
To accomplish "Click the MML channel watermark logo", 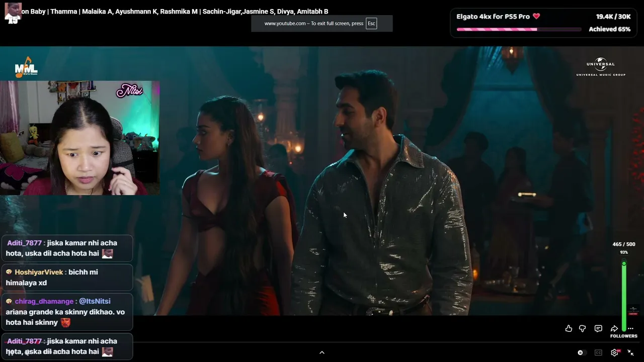I will (x=26, y=67).
